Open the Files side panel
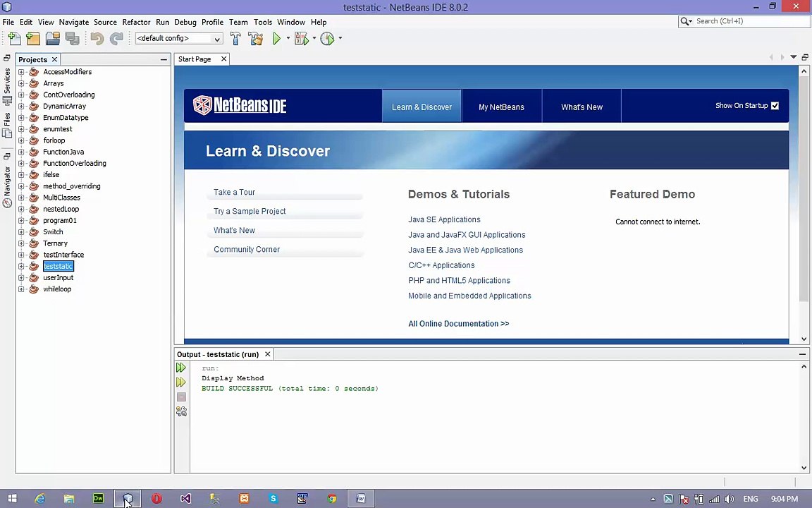This screenshot has height=508, width=812. point(7,125)
